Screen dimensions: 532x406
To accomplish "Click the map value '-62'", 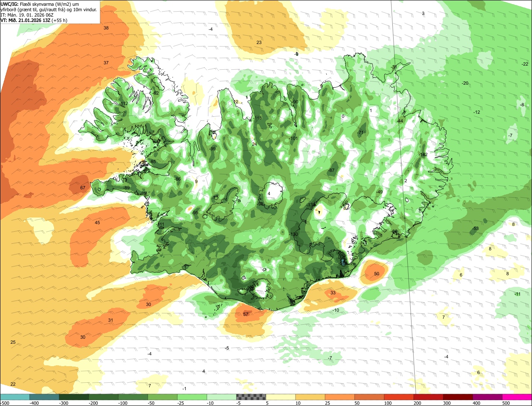I will click(155, 93).
